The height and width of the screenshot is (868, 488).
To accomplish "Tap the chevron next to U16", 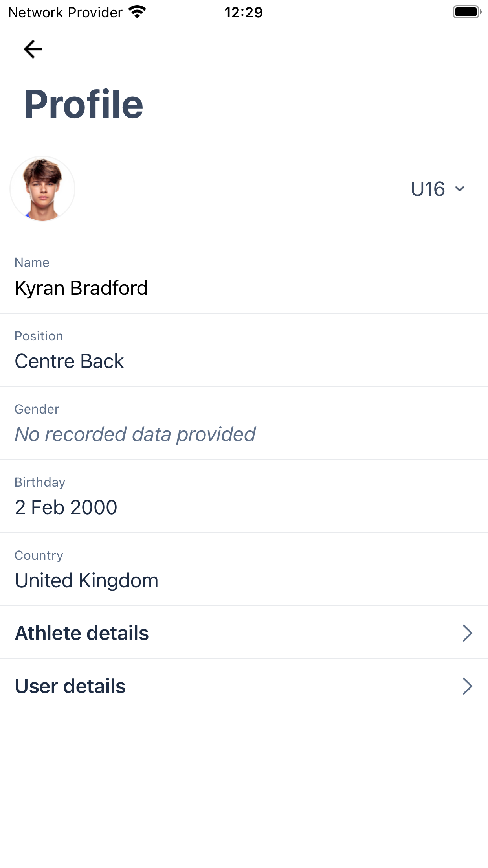I will click(460, 189).
